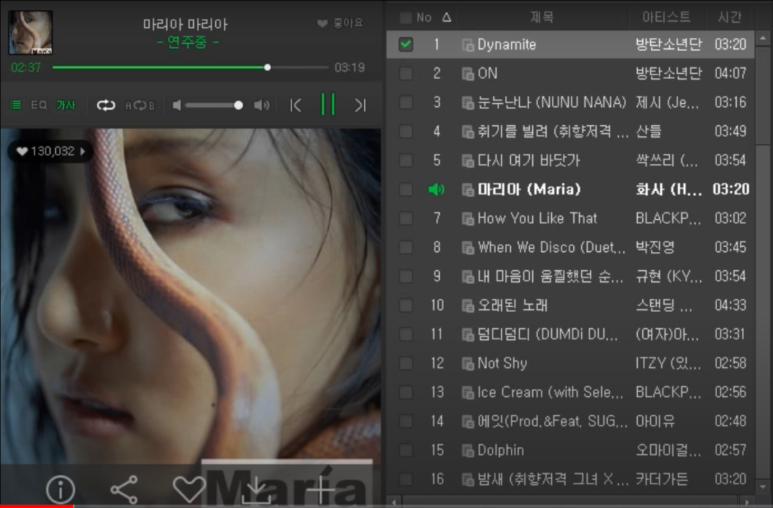Click the small album thumbnail

pyautogui.click(x=31, y=33)
